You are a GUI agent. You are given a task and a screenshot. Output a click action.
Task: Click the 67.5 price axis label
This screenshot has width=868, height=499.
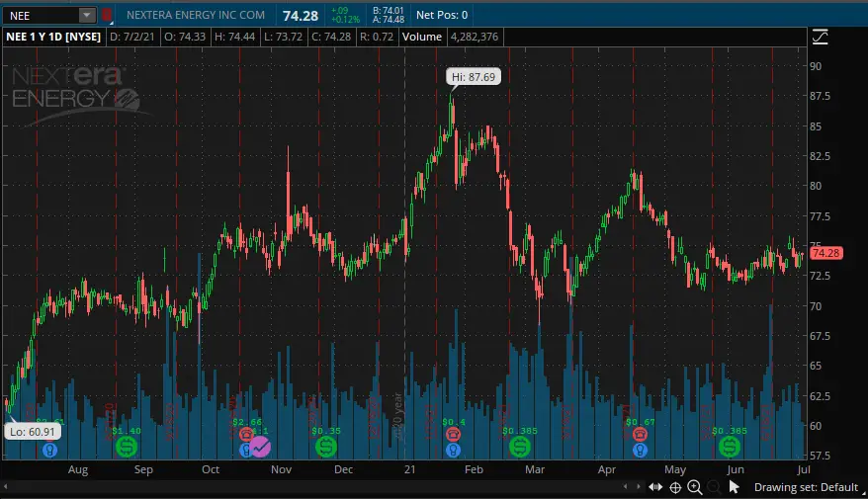click(820, 336)
